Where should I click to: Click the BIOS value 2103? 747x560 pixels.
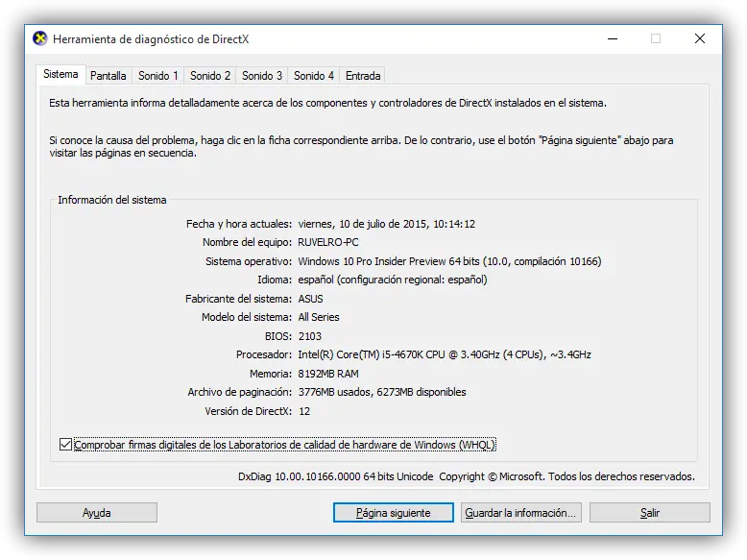pos(310,336)
